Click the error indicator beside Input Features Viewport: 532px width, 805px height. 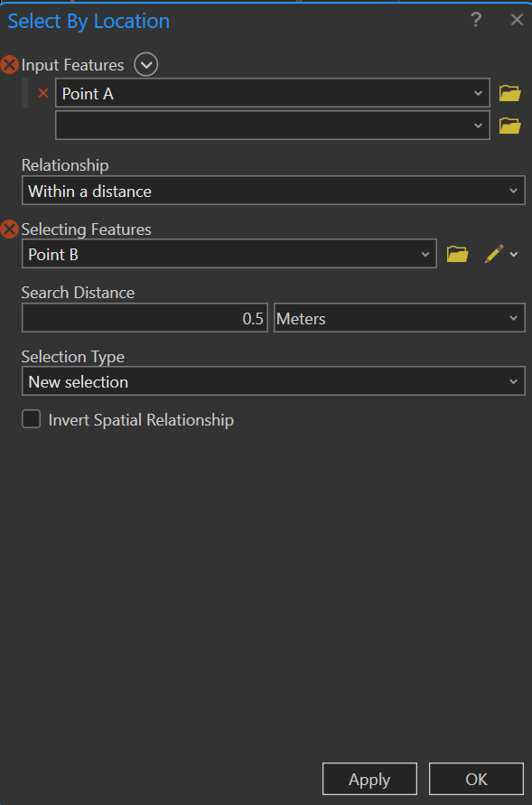click(8, 64)
